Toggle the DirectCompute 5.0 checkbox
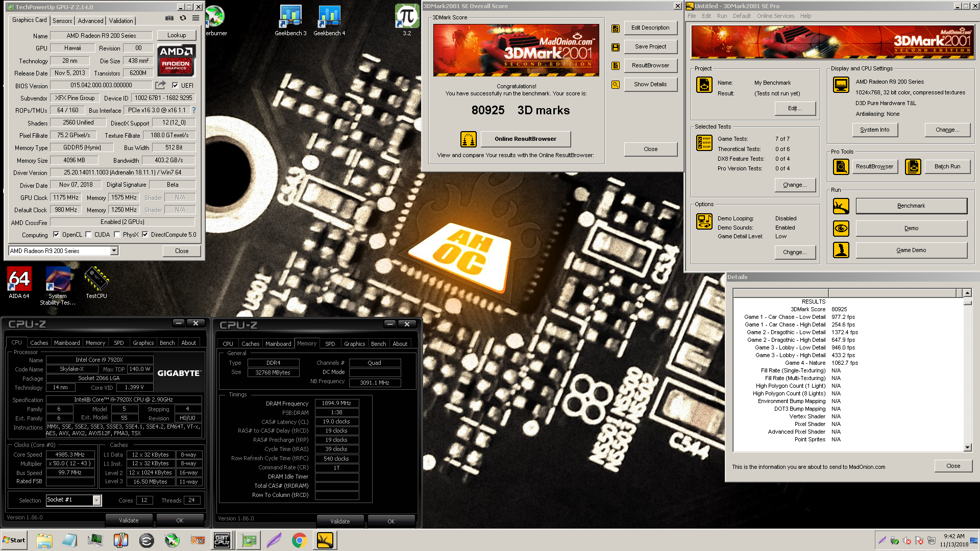The image size is (980, 551). [x=145, y=235]
